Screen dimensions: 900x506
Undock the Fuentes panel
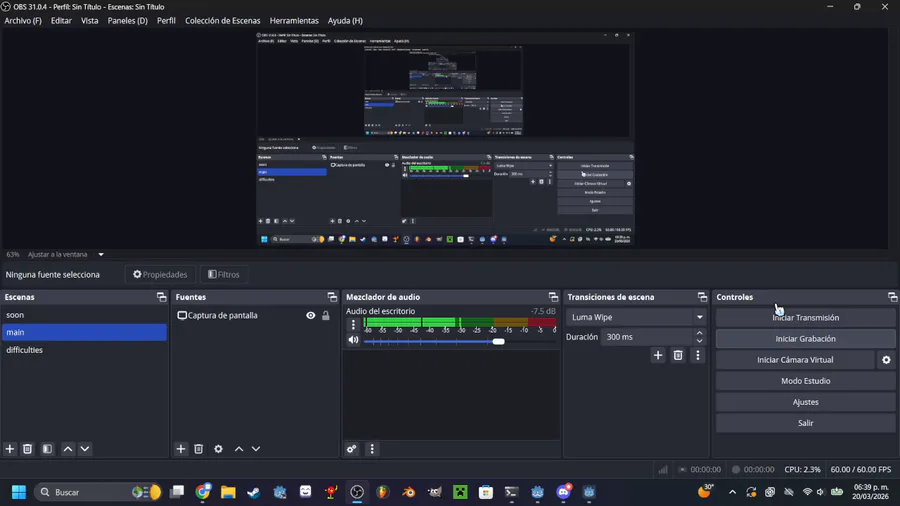(332, 297)
